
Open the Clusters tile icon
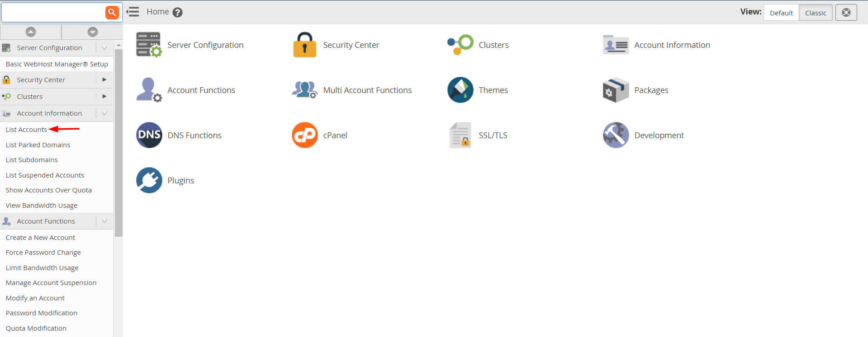460,45
